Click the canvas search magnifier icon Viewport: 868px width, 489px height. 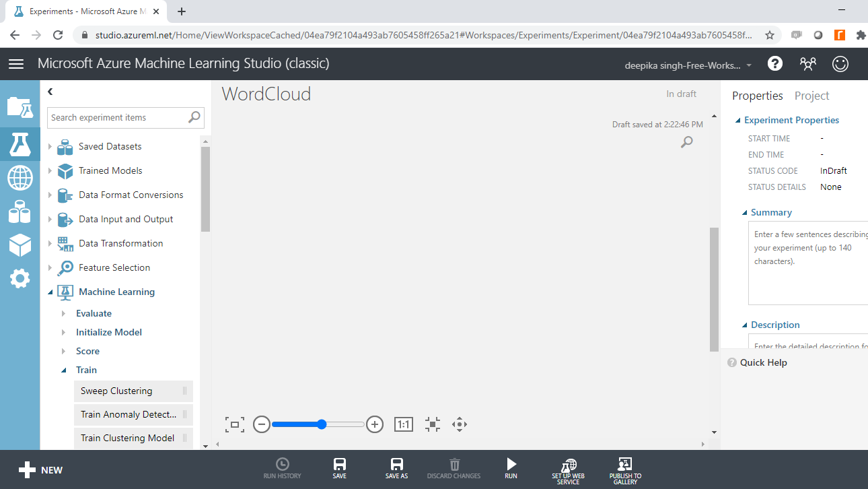(x=686, y=142)
